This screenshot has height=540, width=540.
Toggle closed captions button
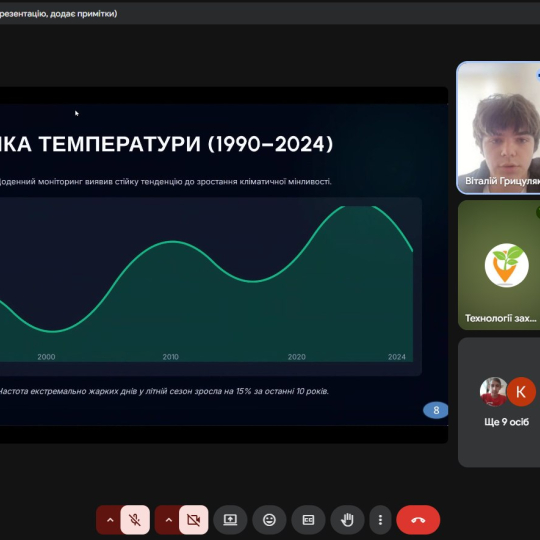tap(308, 520)
